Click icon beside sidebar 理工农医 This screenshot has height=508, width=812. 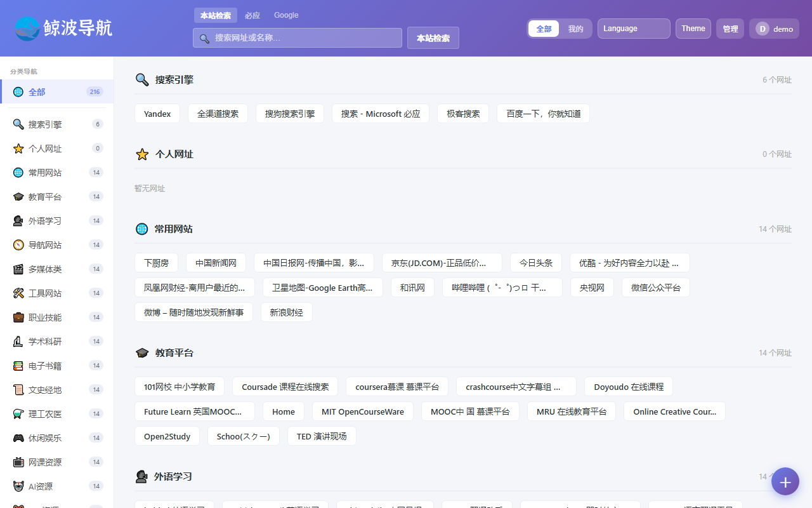click(18, 414)
